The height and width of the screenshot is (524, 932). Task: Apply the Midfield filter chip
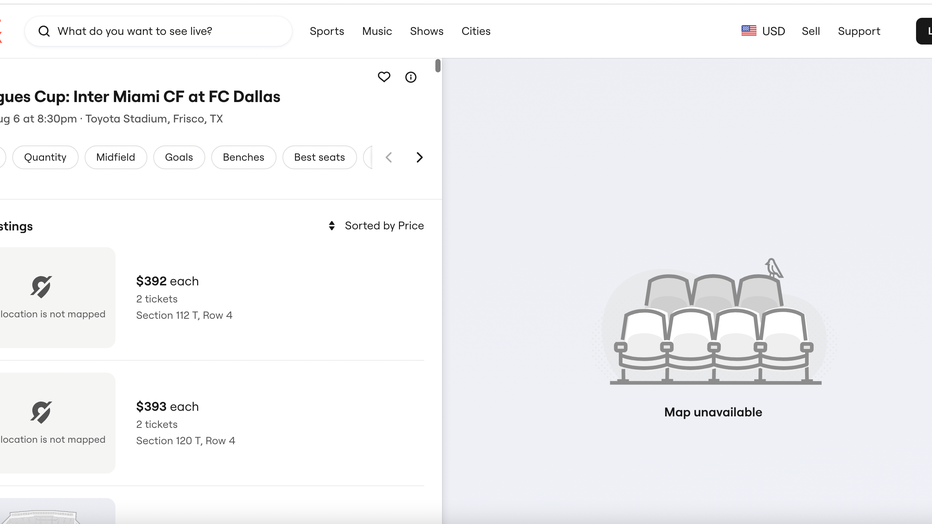tap(116, 157)
